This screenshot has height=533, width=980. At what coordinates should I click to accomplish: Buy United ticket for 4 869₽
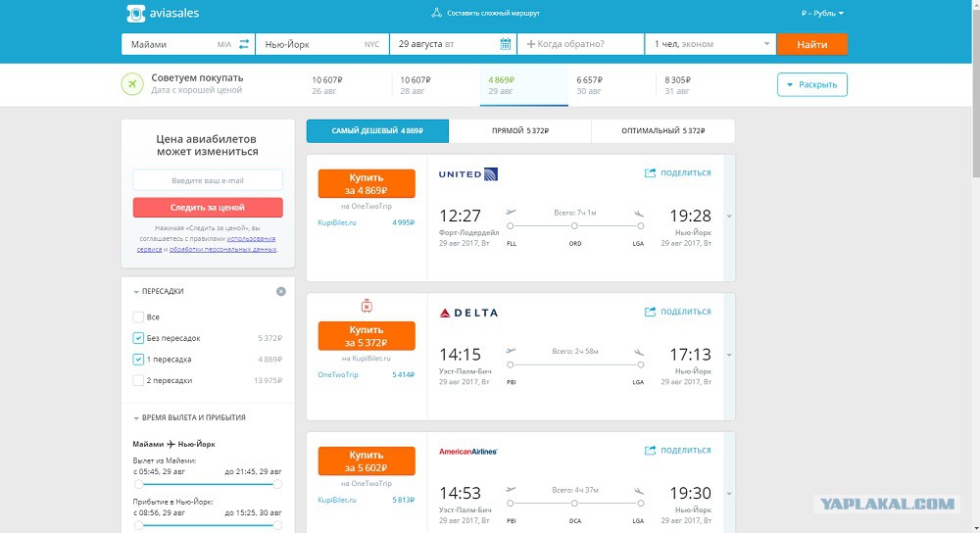[x=367, y=183]
